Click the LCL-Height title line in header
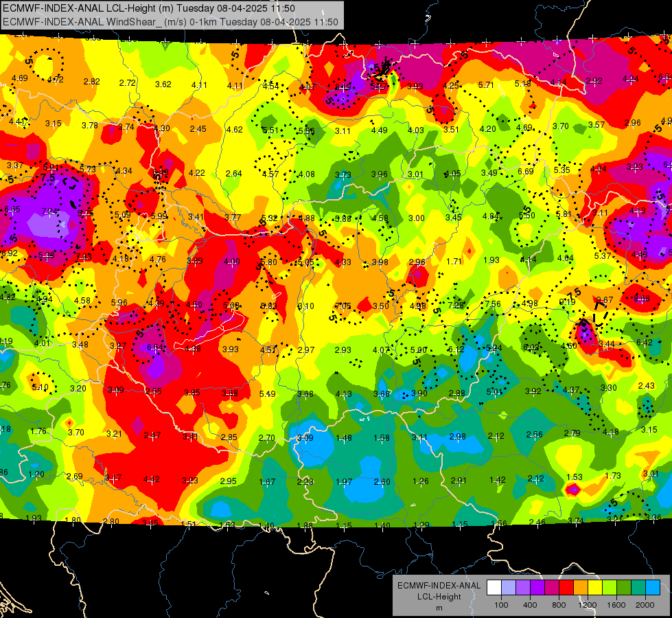Screen dimensions: 672x618 [149, 8]
